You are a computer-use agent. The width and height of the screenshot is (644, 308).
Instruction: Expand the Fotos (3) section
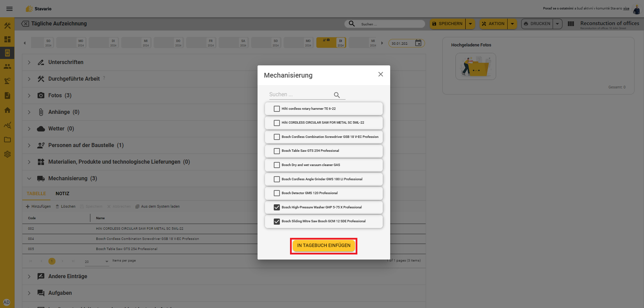coord(29,96)
